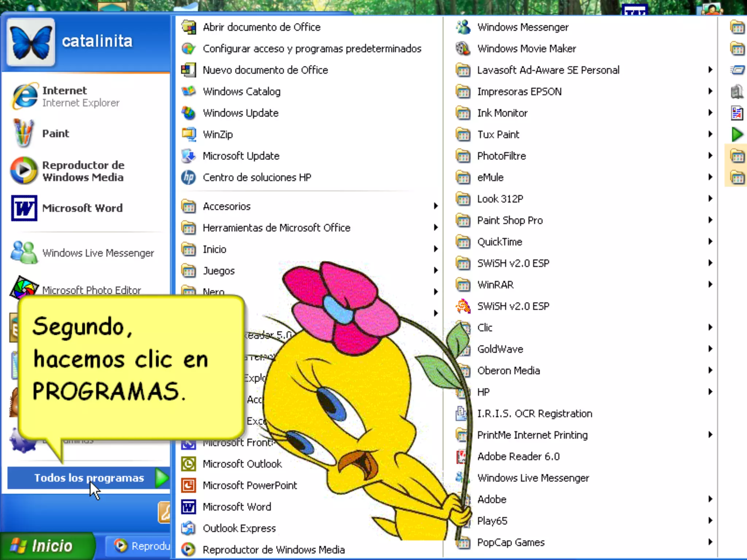Click Todos los programas button

(x=89, y=478)
